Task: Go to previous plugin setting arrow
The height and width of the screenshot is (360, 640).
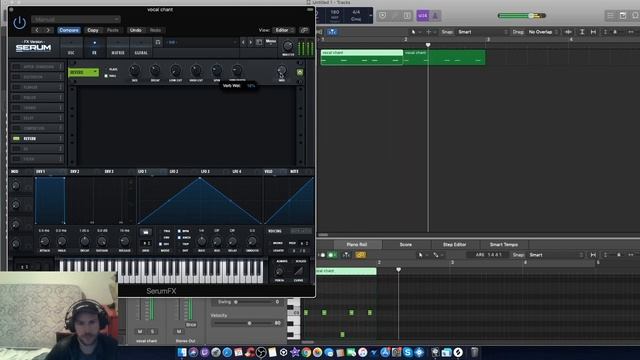Action: [x=37, y=30]
